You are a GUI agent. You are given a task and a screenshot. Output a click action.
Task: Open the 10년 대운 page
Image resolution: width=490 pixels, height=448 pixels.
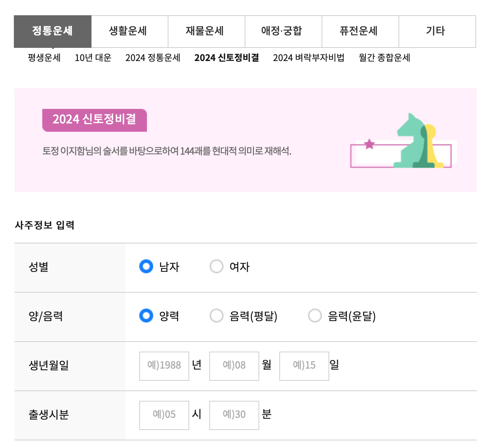(x=93, y=58)
